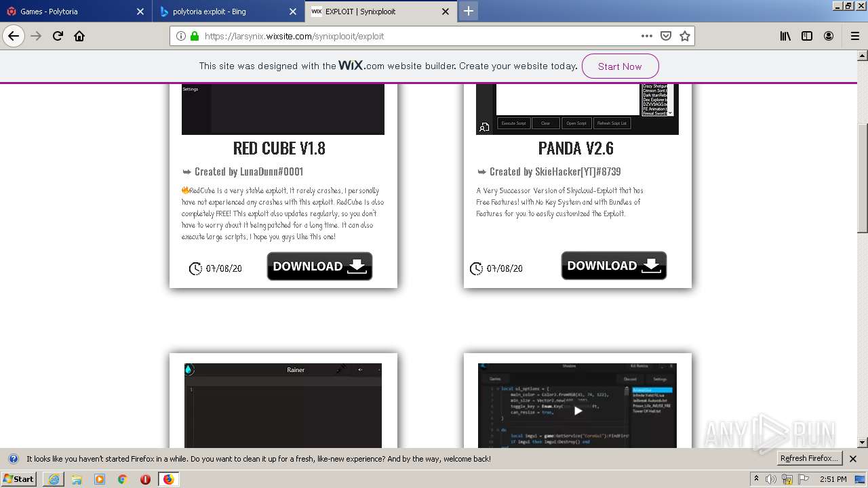Click the RED CUBE V1.8 title
The width and height of the screenshot is (868, 488).
tap(279, 148)
